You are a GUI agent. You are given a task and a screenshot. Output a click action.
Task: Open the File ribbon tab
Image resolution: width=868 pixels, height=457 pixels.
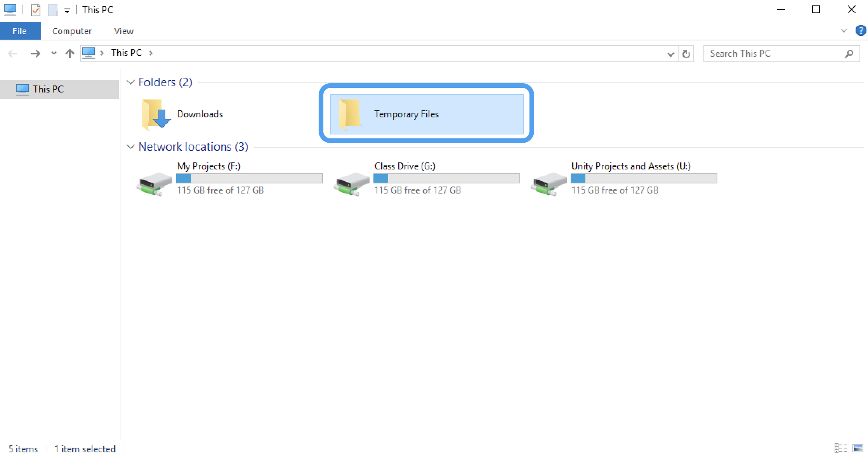(20, 31)
